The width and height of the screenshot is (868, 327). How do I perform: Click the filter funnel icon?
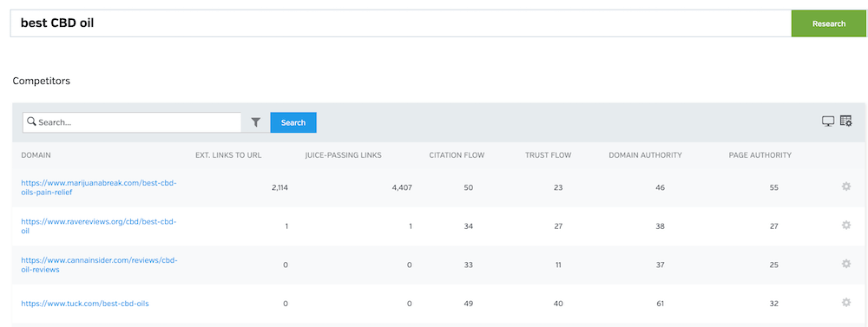pos(255,122)
